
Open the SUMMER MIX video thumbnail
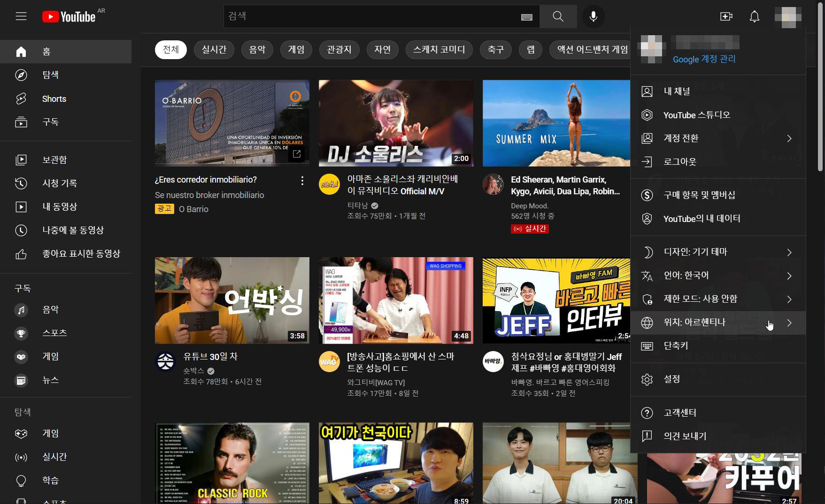(556, 123)
